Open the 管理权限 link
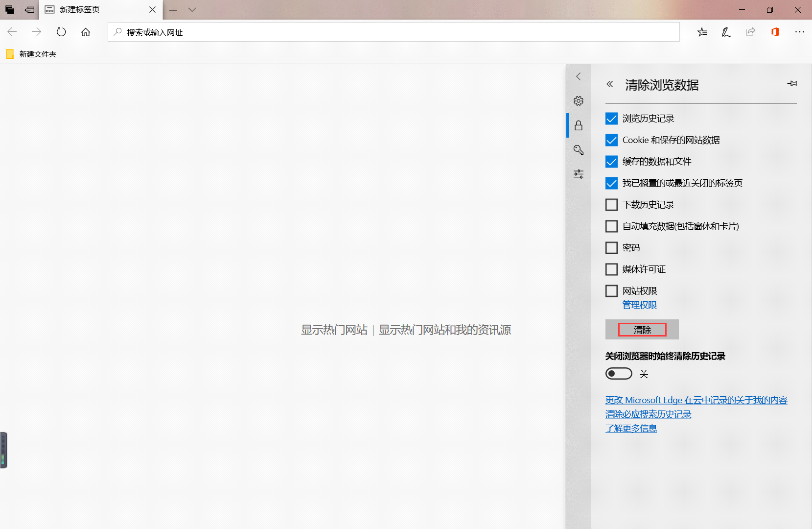Viewport: 812px width, 529px height. click(x=640, y=305)
